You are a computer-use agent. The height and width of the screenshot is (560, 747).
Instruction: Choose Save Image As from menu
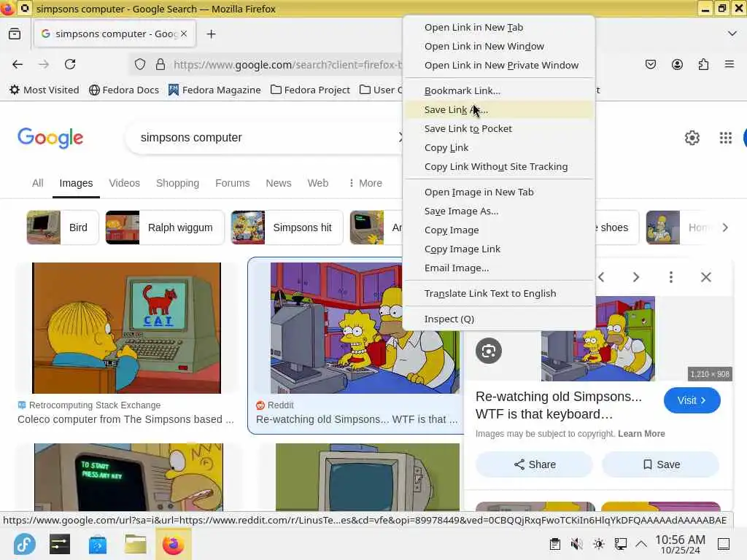499,211
